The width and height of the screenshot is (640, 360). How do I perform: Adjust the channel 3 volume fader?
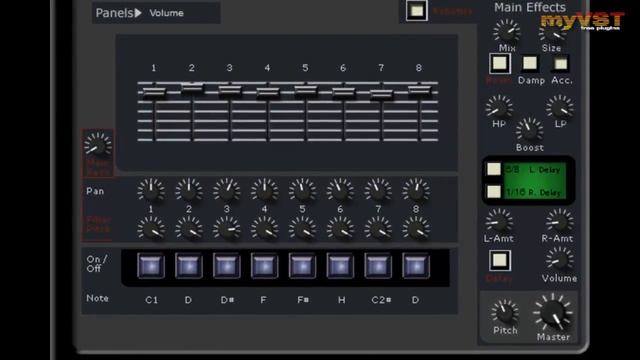tap(229, 90)
